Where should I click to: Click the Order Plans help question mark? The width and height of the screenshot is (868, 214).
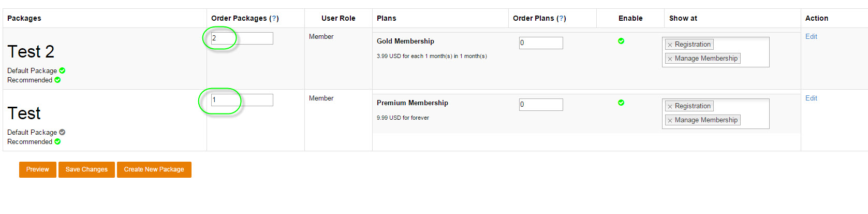point(562,19)
